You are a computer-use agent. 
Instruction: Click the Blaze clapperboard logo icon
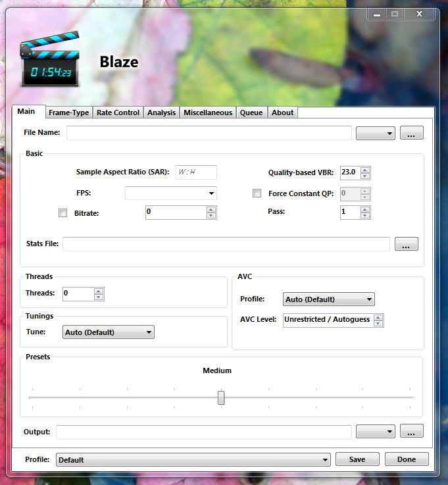point(50,59)
